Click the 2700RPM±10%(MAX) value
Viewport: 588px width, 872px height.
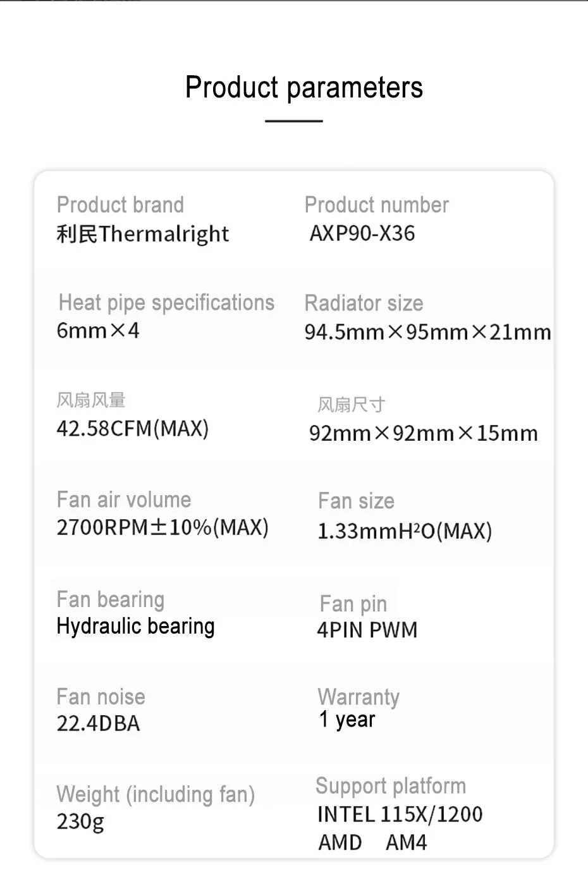coord(162,527)
